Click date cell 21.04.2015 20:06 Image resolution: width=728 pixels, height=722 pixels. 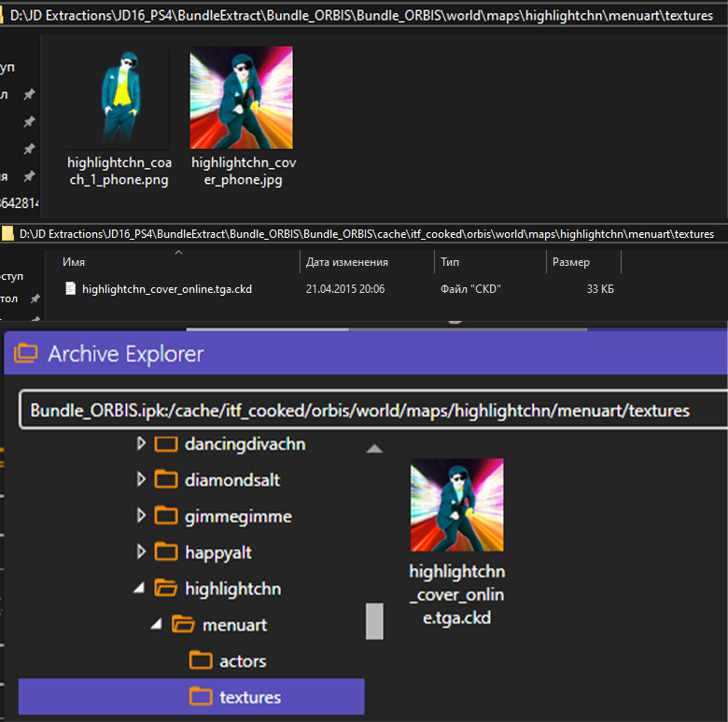click(345, 289)
